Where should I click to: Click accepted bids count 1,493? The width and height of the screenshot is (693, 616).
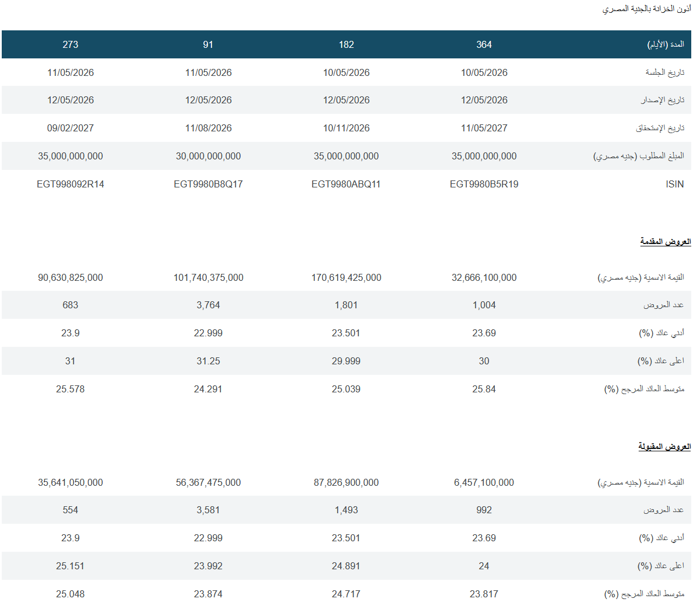(346, 510)
